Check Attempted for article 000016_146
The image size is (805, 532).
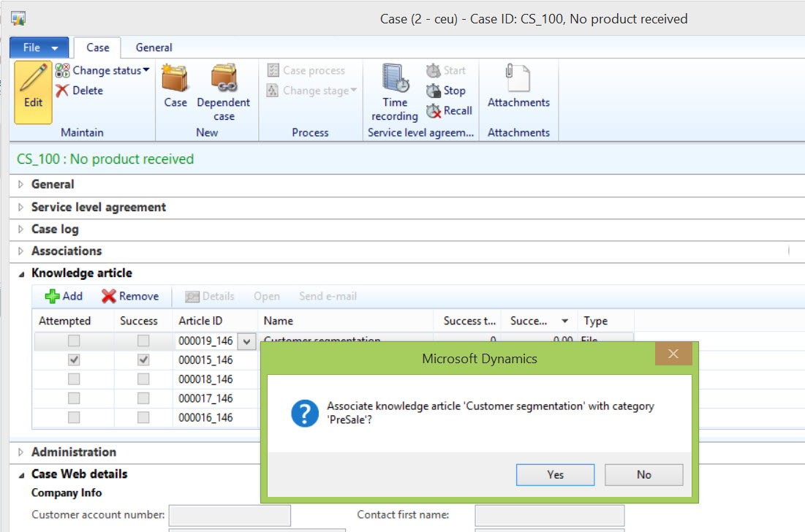click(74, 417)
